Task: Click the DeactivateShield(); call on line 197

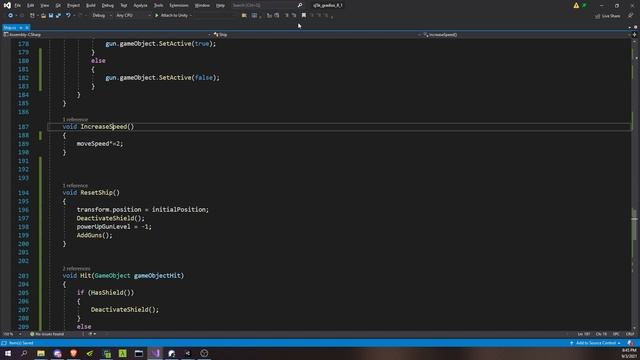Action: coord(111,218)
